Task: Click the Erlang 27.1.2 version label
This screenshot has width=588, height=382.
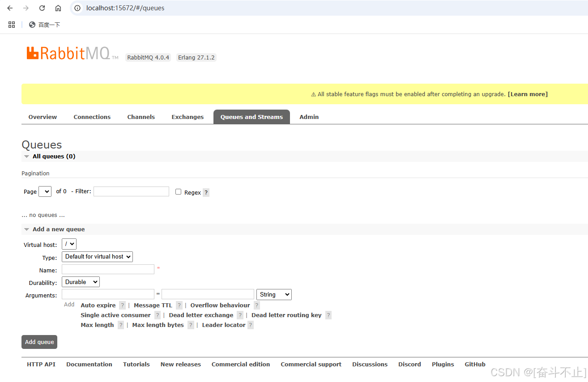Action: point(196,58)
